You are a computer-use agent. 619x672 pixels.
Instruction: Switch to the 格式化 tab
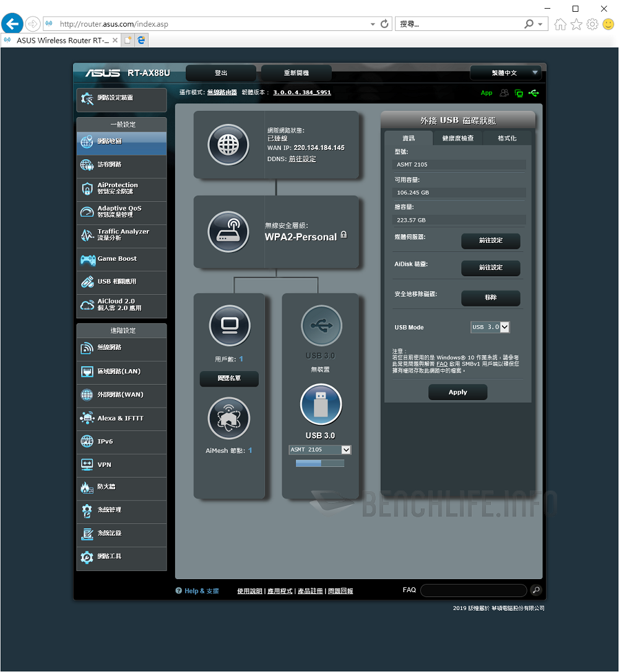point(507,138)
